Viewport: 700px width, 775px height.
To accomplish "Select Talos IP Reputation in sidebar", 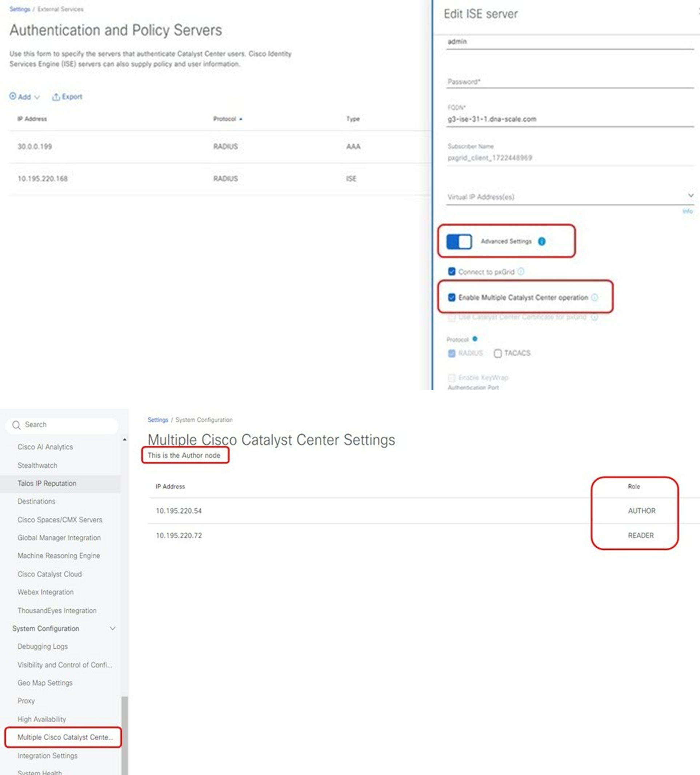I will point(47,484).
